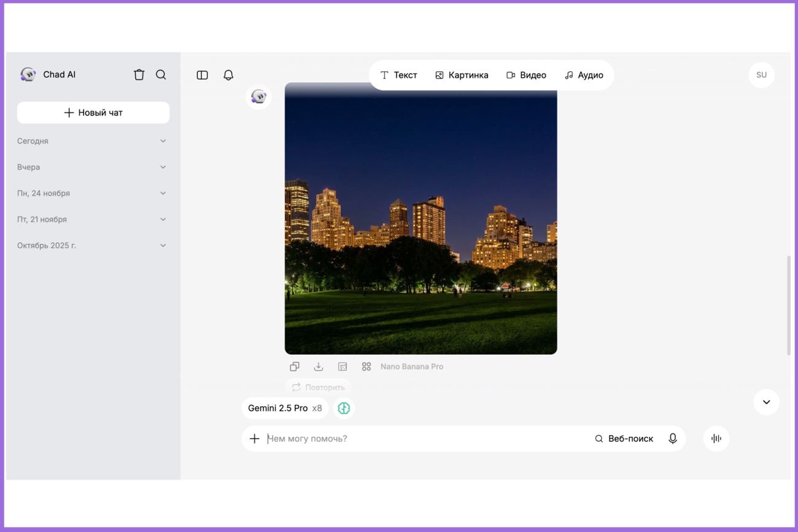Start voice input with the microphone icon
The height and width of the screenshot is (532, 798).
tap(673, 439)
